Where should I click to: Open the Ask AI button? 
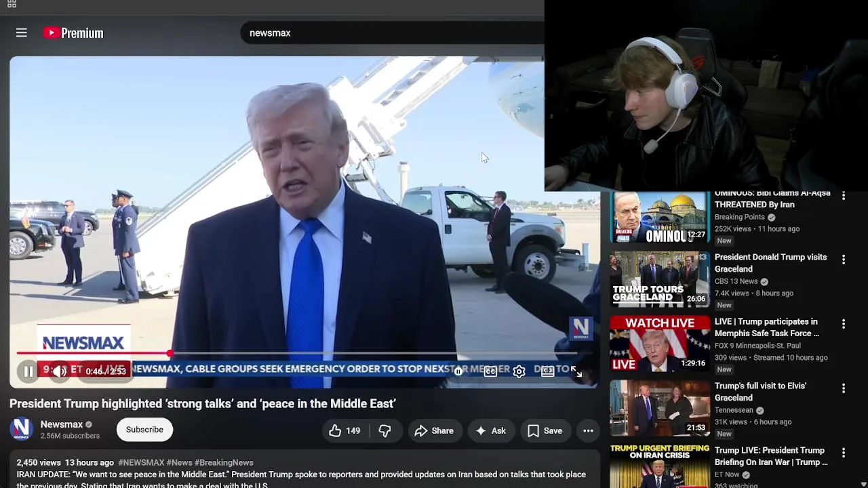[x=491, y=430]
